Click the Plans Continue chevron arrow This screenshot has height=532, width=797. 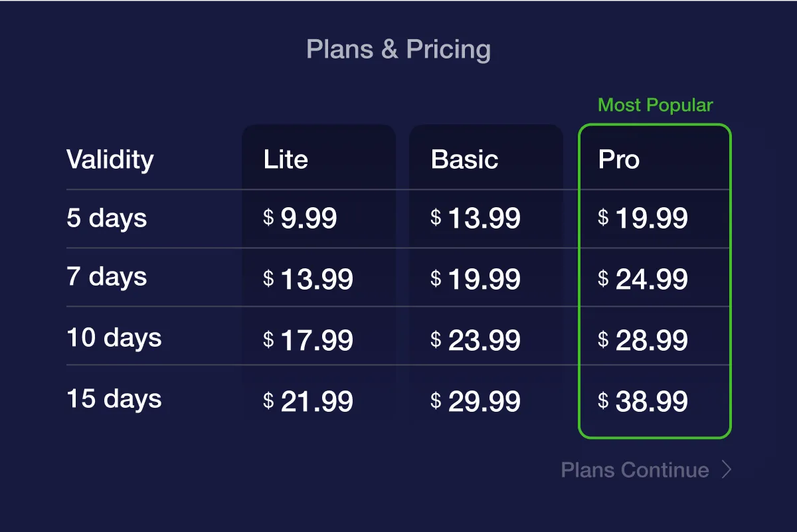(x=727, y=470)
